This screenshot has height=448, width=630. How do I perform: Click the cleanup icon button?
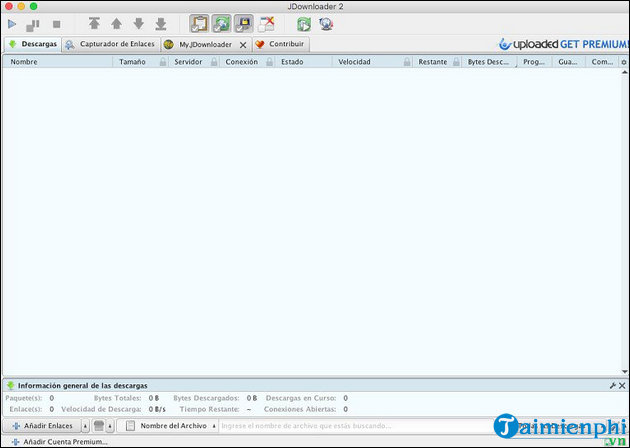click(x=99, y=425)
